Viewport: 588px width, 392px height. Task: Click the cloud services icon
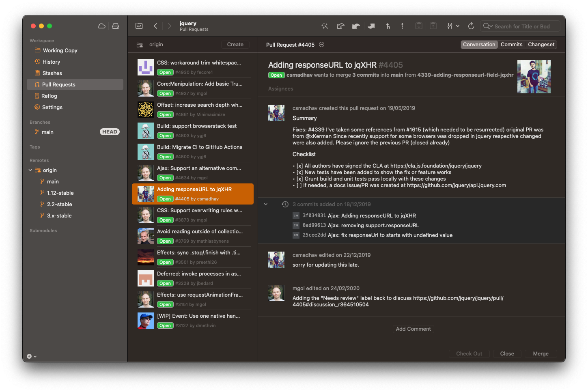point(101,26)
